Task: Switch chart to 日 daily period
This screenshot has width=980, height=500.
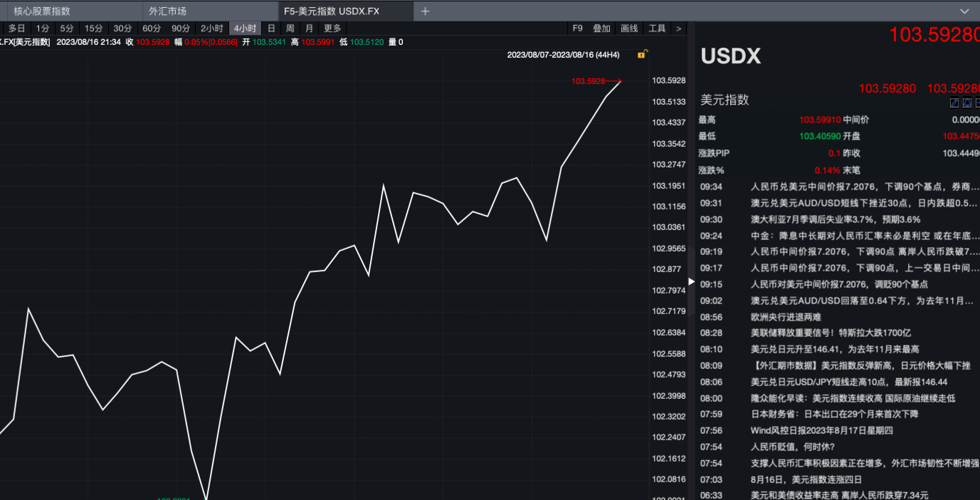Action: 271,28
